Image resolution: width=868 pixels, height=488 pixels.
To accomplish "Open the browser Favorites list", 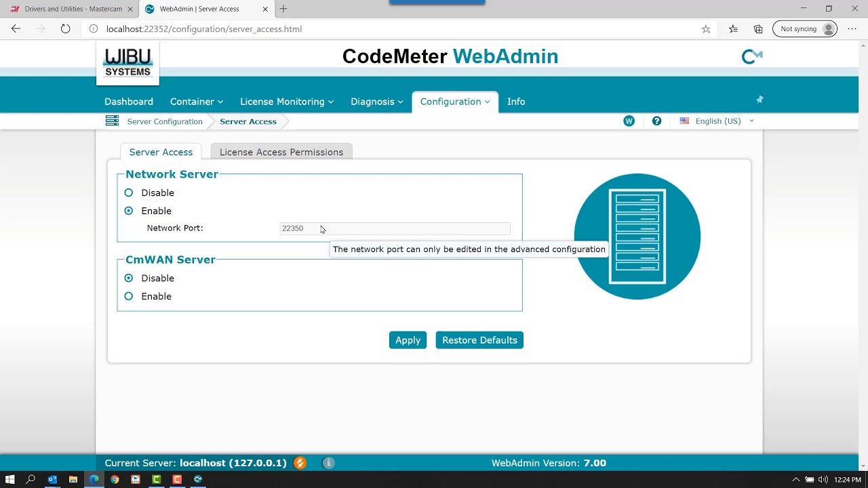I will pos(733,29).
